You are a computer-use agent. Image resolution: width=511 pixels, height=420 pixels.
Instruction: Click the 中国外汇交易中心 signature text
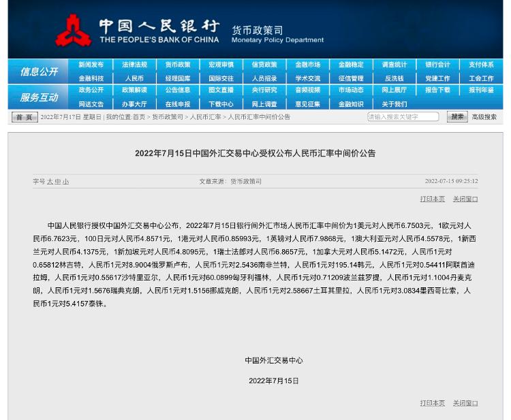click(x=274, y=360)
